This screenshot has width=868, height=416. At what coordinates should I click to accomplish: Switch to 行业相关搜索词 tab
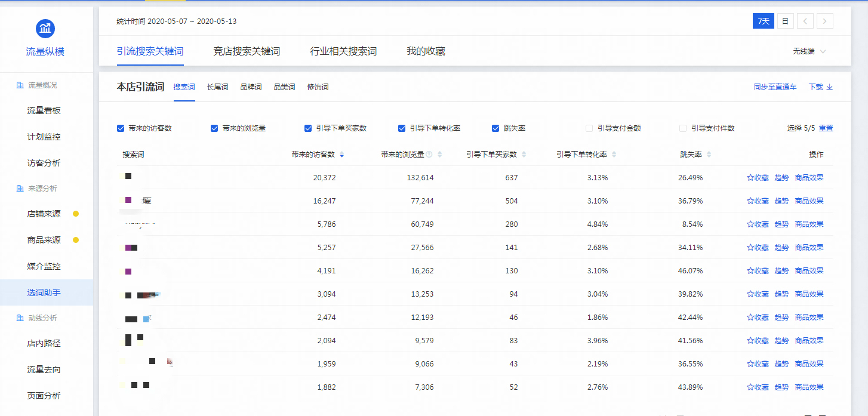pos(343,51)
